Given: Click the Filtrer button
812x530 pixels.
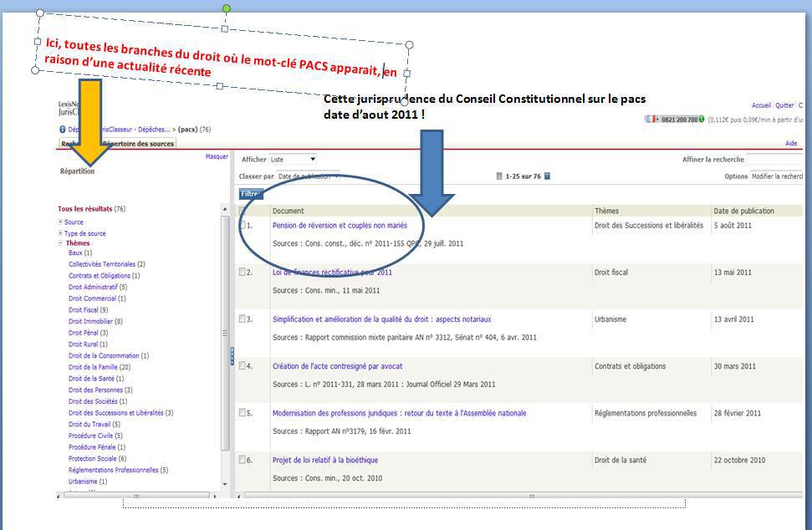Looking at the screenshot, I should (250, 194).
